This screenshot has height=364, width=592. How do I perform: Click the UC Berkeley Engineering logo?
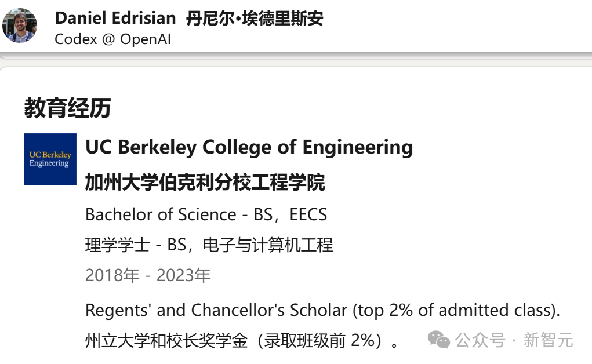pos(50,159)
